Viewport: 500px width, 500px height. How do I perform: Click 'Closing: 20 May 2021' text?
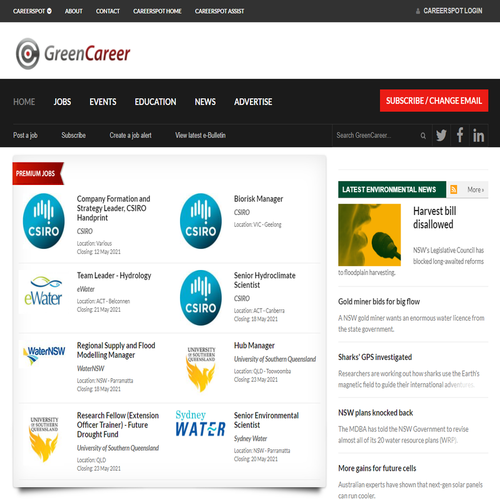click(x=256, y=459)
